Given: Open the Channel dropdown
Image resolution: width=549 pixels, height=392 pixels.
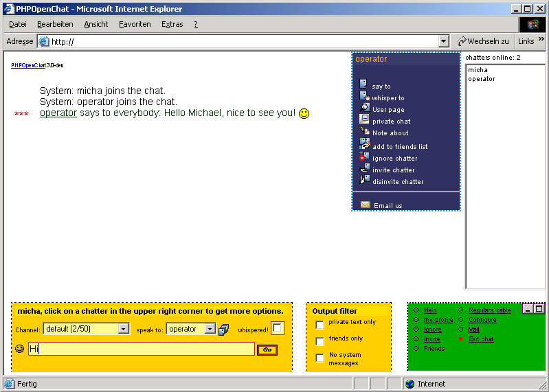Looking at the screenshot, I should (x=124, y=329).
